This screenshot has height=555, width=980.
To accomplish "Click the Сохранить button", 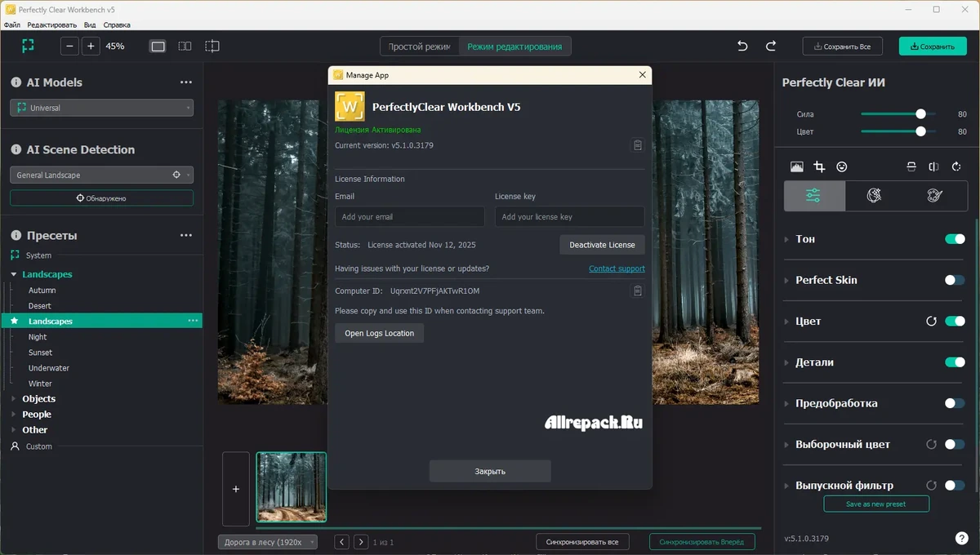I will (933, 47).
